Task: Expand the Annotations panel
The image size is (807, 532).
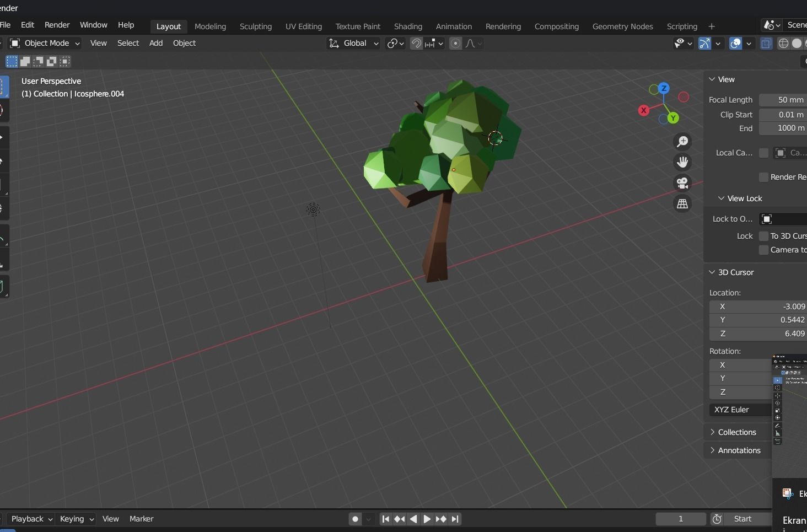Action: pyautogui.click(x=712, y=450)
